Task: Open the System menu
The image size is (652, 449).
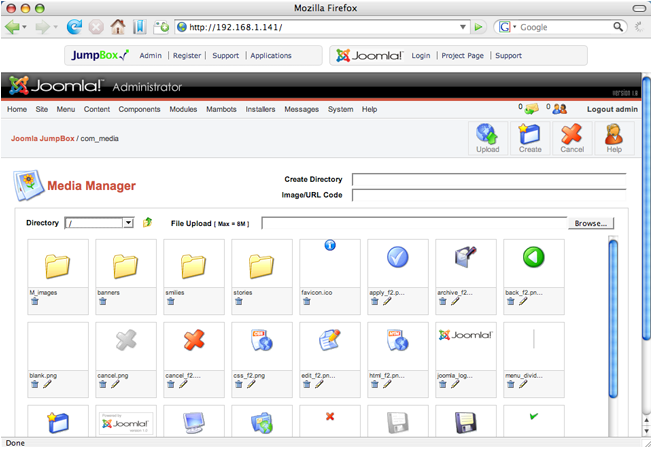Action: pos(341,109)
